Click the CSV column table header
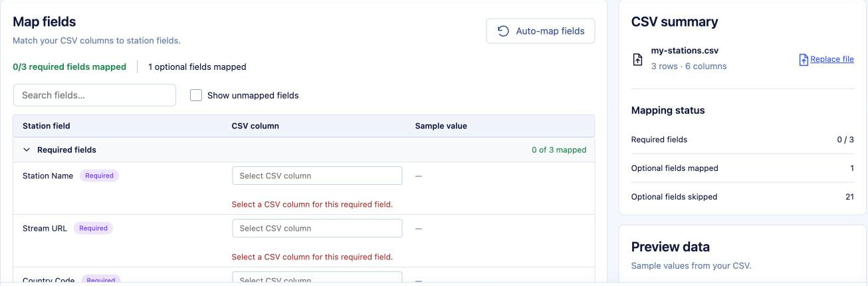The image size is (868, 286). pyautogui.click(x=255, y=126)
